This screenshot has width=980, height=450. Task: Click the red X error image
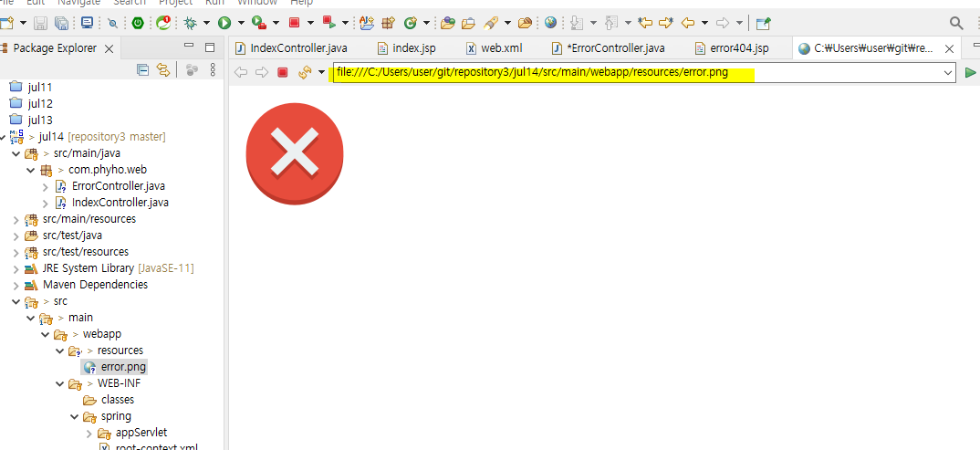295,153
